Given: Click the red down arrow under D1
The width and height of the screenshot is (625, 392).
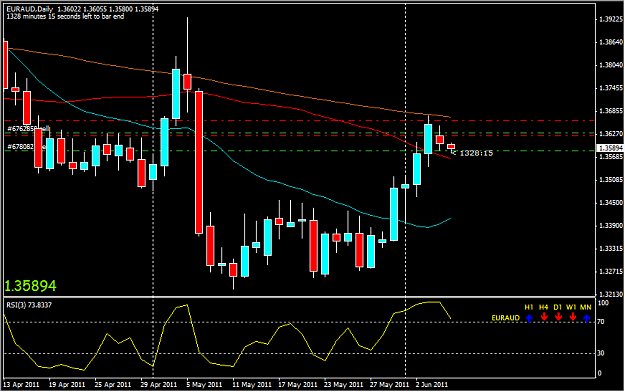Looking at the screenshot, I should 558,318.
